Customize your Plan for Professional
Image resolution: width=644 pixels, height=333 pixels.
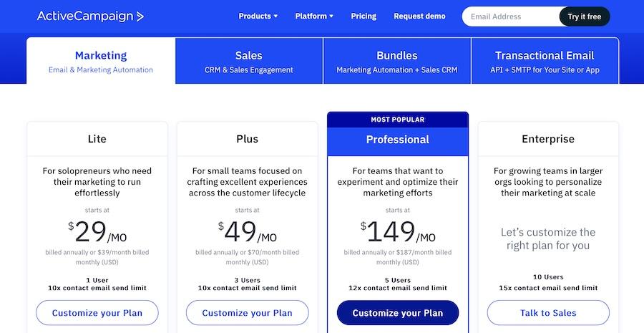tap(398, 313)
